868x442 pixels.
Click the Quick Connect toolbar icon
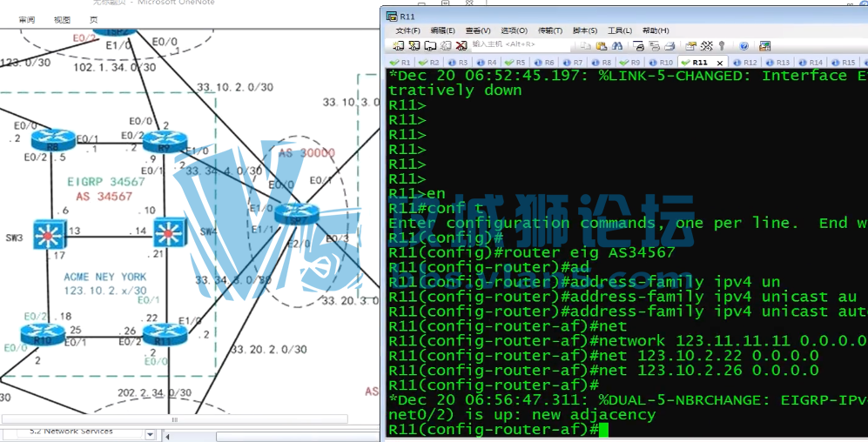point(414,46)
